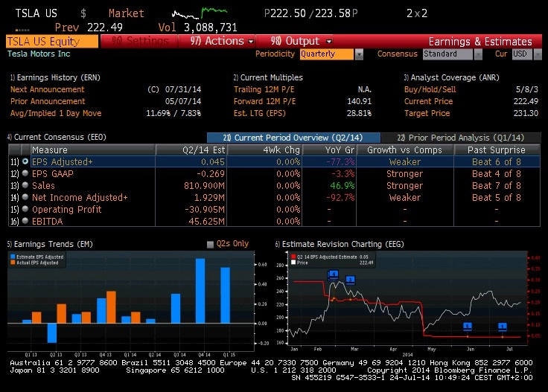Open the Consensus Standard dropdown arrow

(478, 54)
